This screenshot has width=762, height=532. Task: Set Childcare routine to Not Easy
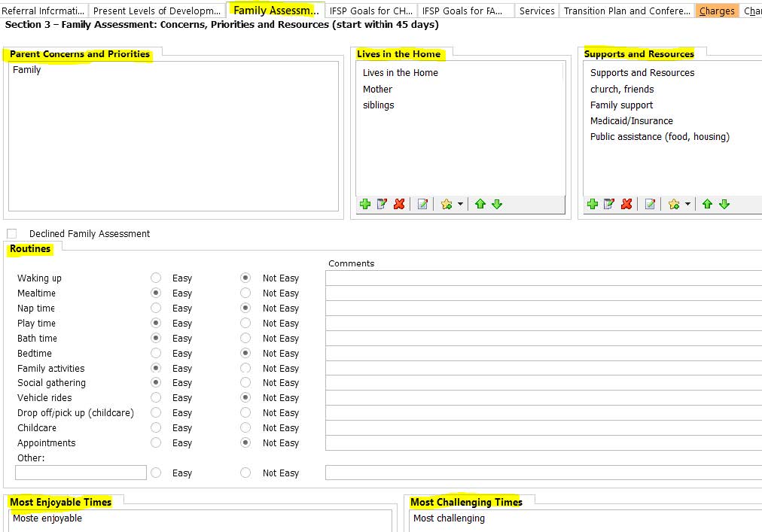(x=245, y=428)
